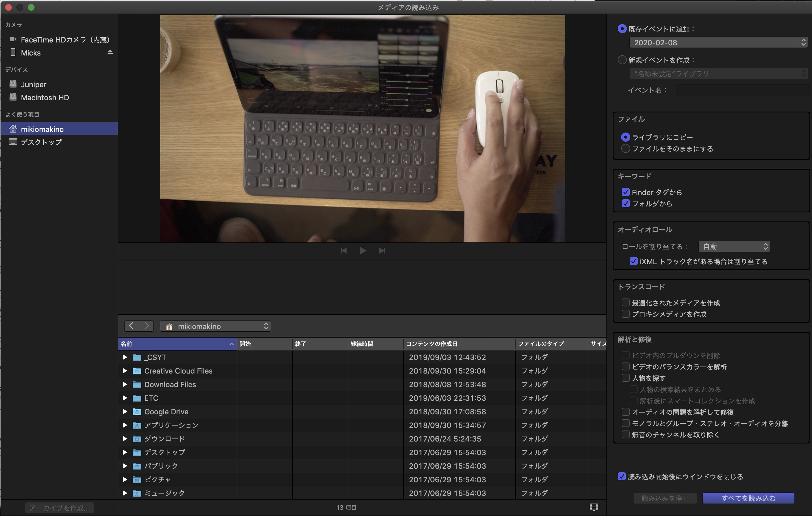Screen dimensions: 812x516
Task: Select the デスクトップ favorite in the sidebar
Action: [x=41, y=142]
